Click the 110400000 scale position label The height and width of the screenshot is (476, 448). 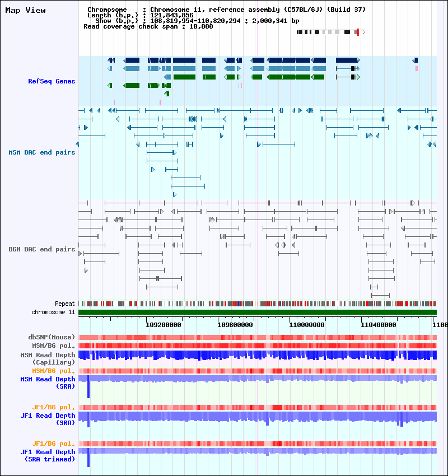tap(379, 325)
